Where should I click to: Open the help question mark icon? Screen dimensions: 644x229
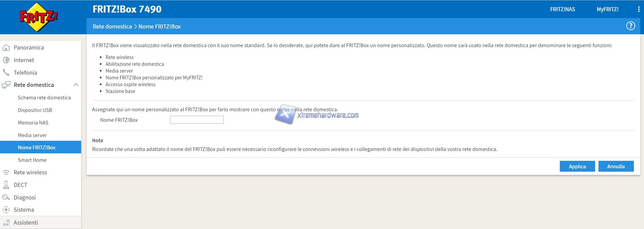pos(630,26)
